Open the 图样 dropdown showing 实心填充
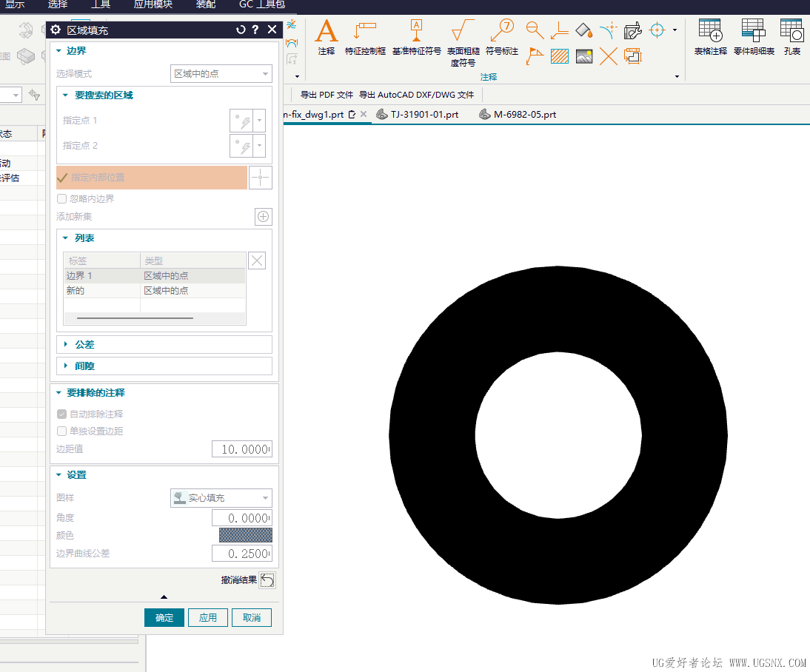810x672 pixels. coord(221,498)
